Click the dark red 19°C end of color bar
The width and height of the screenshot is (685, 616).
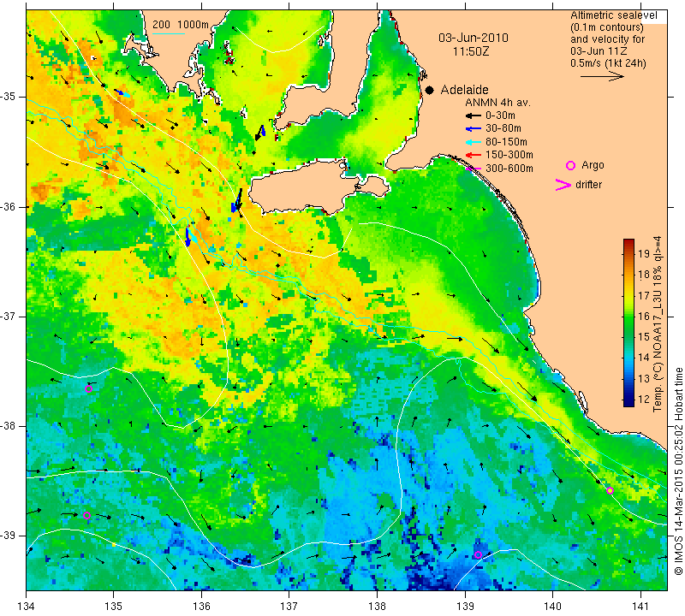click(x=628, y=243)
